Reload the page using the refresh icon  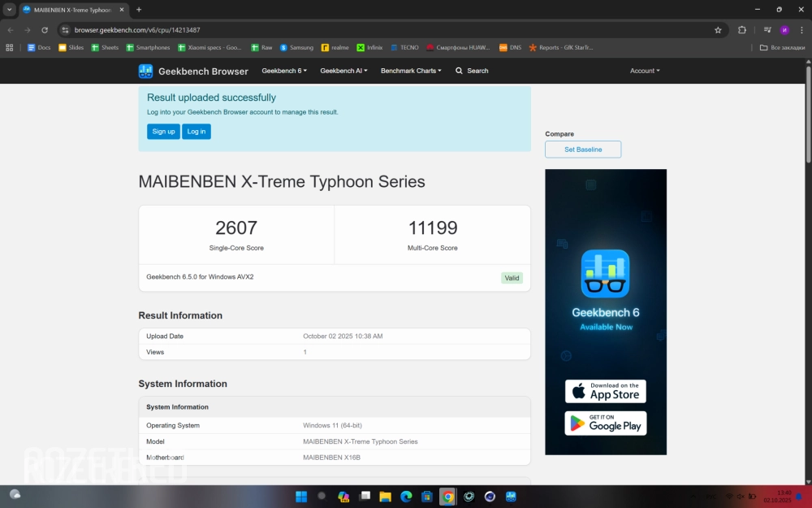(x=45, y=30)
